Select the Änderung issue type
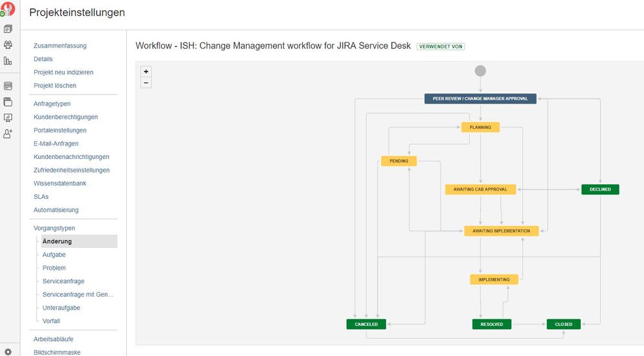Screen dimensions: 644x356 79,241
